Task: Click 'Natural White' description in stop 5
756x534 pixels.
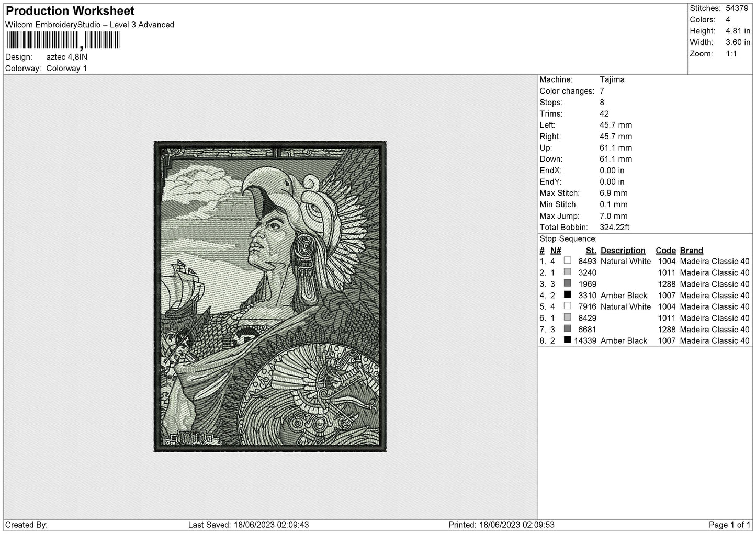Action: coord(626,307)
